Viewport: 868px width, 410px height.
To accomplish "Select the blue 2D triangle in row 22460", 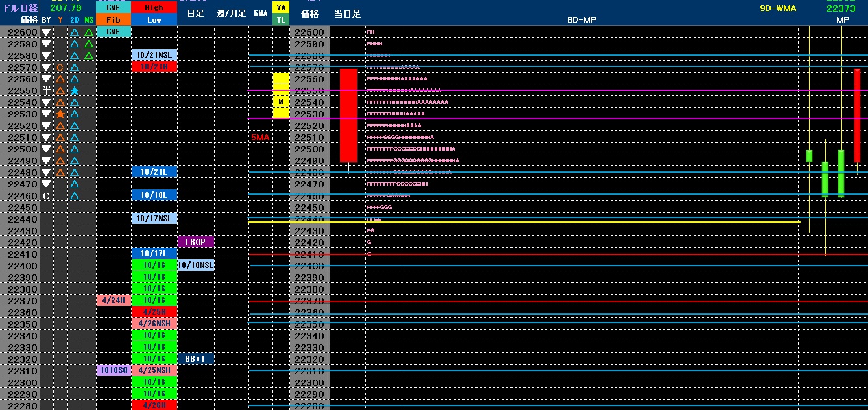I will (75, 196).
